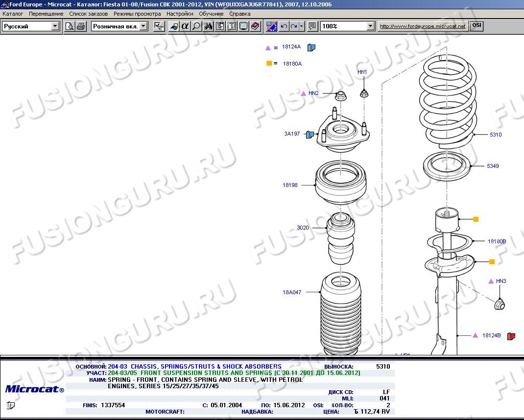Select callout HN2 nut label
The image size is (524, 420).
pos(313,93)
